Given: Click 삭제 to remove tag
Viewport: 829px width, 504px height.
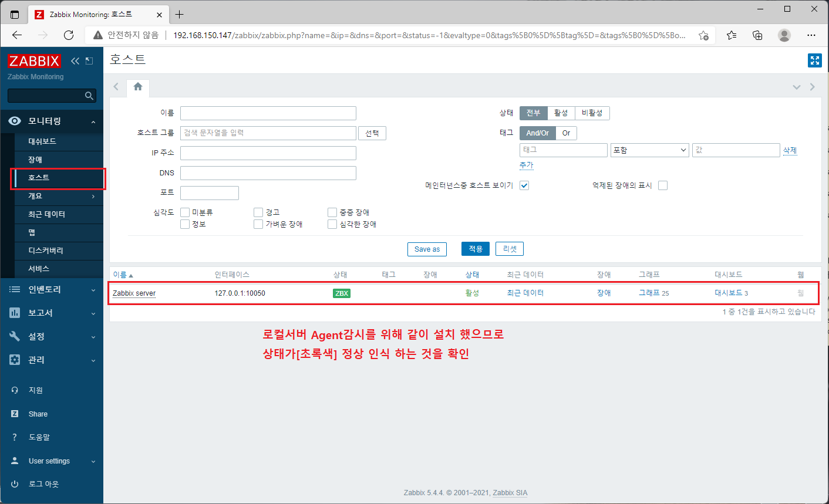Looking at the screenshot, I should pos(790,151).
